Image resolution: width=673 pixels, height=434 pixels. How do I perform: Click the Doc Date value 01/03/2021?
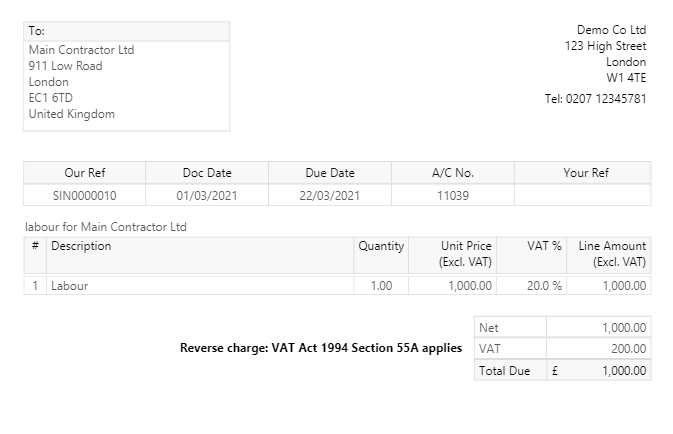pyautogui.click(x=207, y=195)
